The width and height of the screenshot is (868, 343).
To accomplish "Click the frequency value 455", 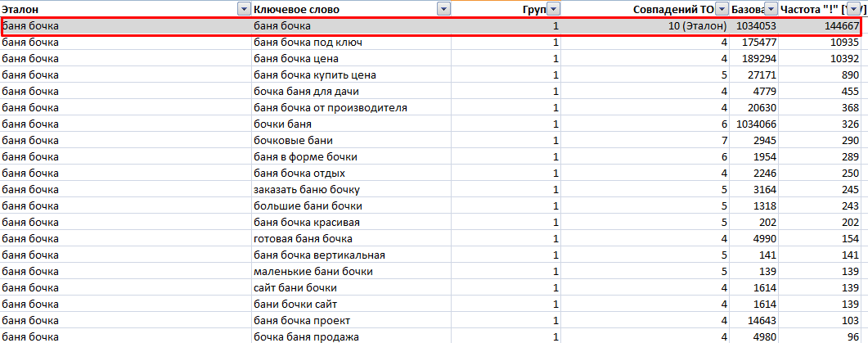I will [x=850, y=92].
